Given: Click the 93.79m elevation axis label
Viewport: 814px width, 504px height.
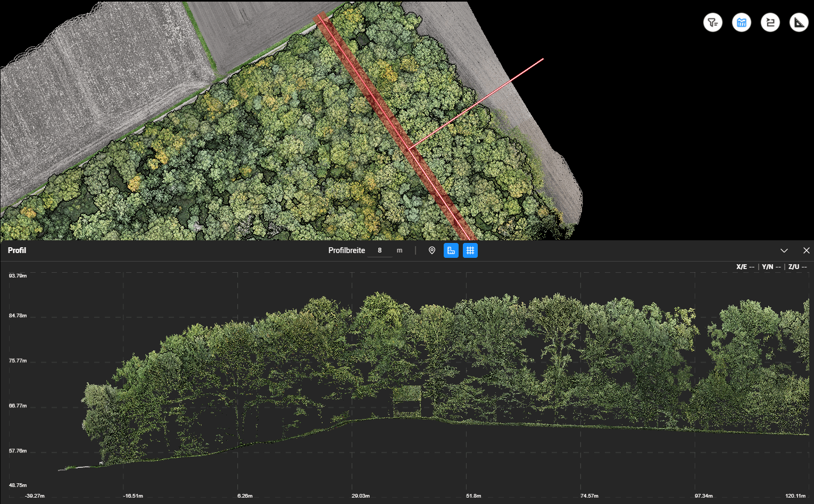Looking at the screenshot, I should (18, 276).
